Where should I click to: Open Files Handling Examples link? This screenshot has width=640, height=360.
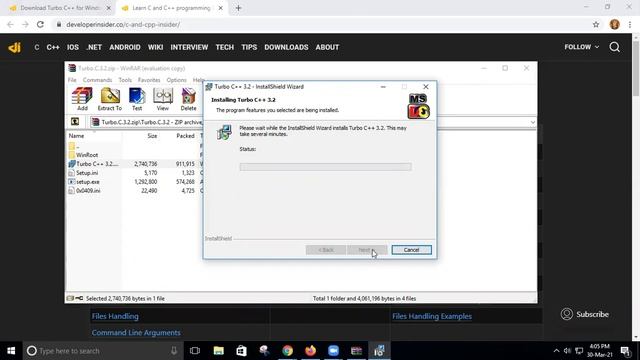point(432,316)
